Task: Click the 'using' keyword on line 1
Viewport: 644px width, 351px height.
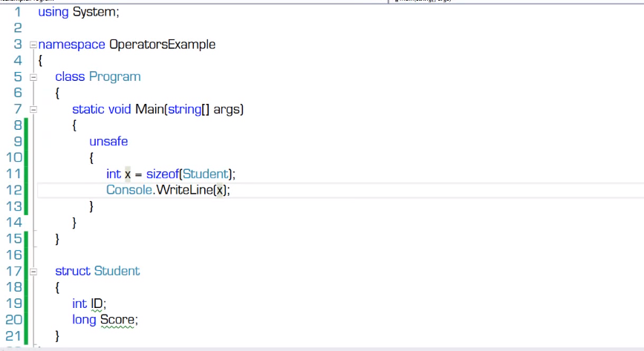Action: pyautogui.click(x=53, y=13)
